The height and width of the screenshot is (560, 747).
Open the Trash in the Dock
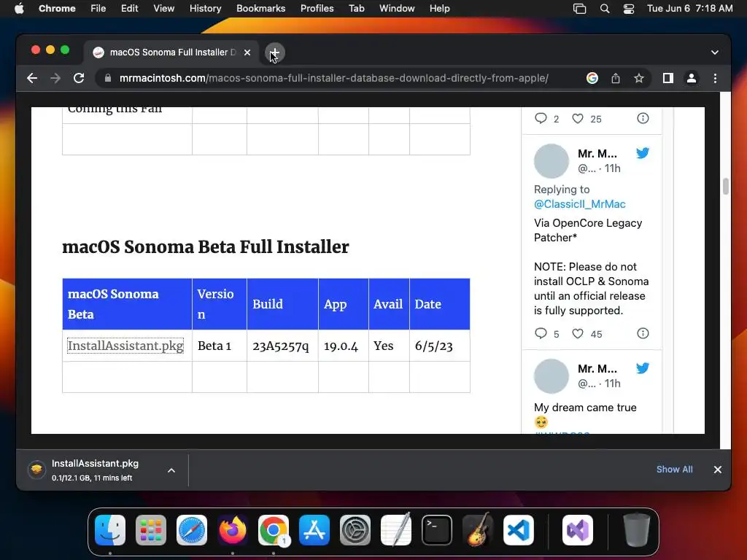click(636, 530)
